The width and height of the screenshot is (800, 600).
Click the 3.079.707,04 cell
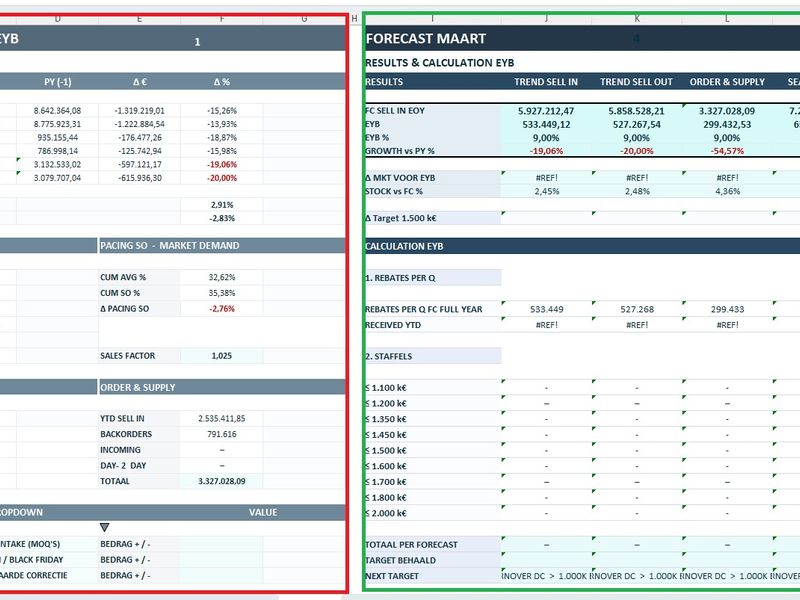tap(58, 178)
